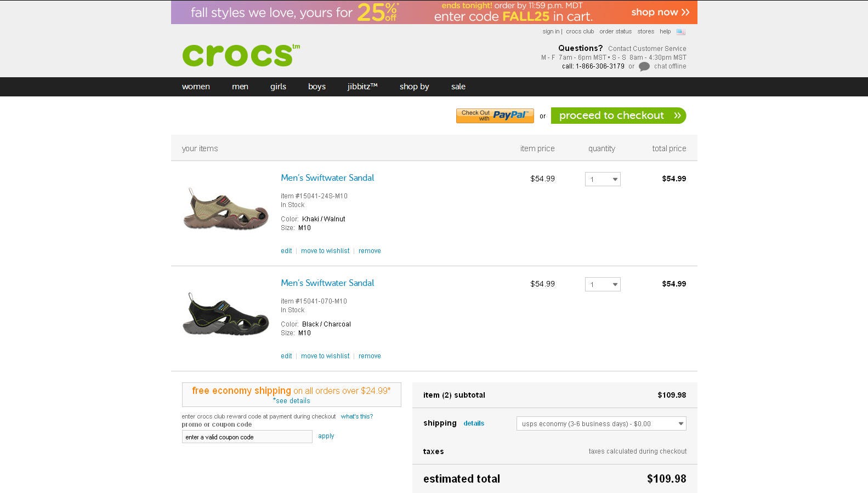The image size is (868, 493).
Task: Click proceed to checkout button
Action: (619, 116)
